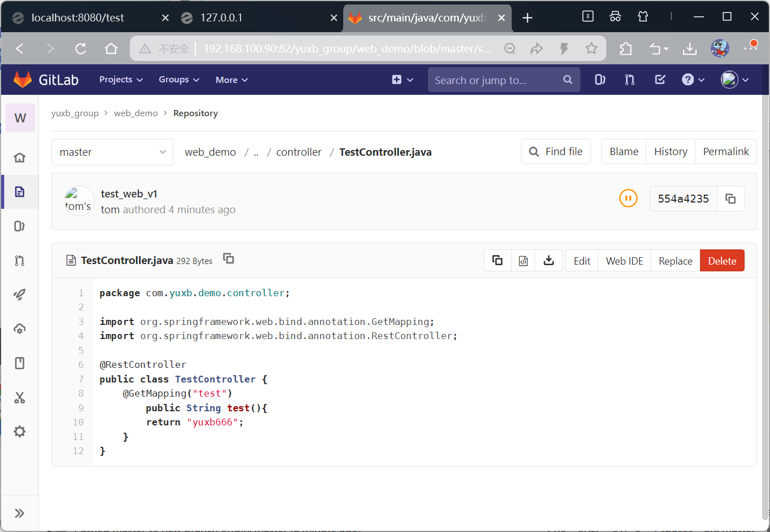Bookmark the page with star icon

pyautogui.click(x=591, y=49)
